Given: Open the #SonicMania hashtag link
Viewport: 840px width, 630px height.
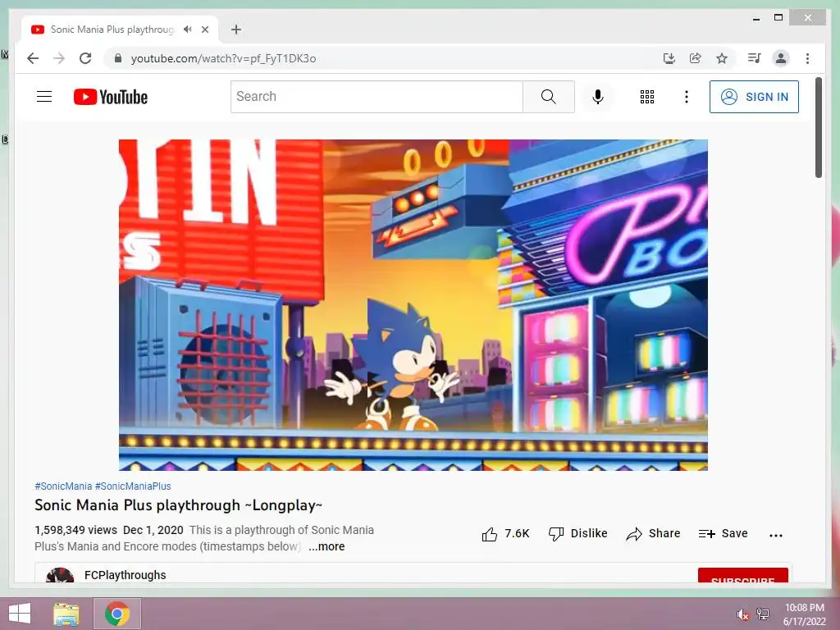Looking at the screenshot, I should point(63,486).
